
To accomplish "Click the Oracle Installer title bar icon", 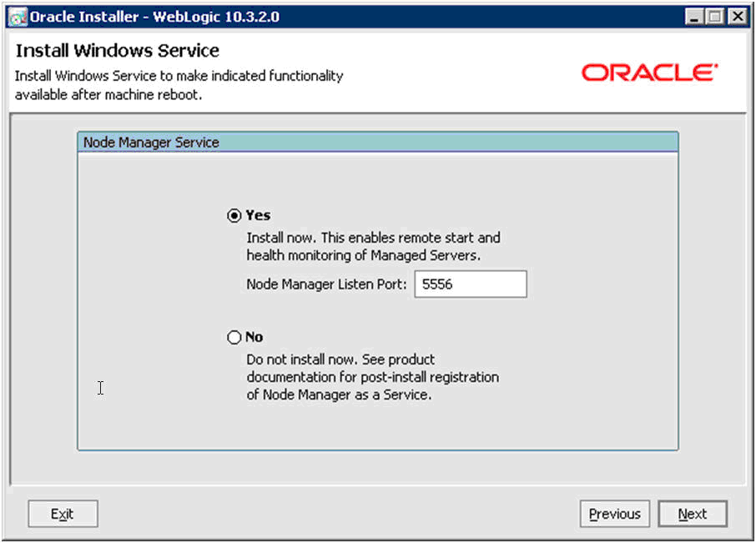I will pyautogui.click(x=18, y=18).
